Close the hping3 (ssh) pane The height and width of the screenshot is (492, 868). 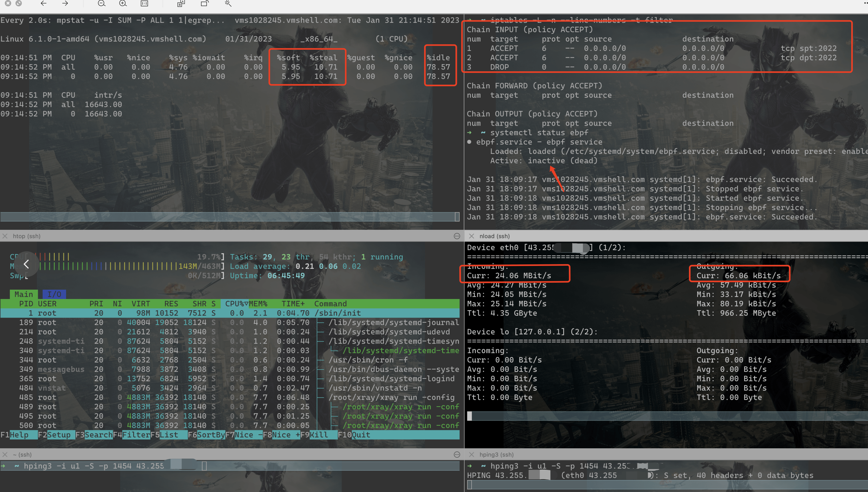[x=471, y=454]
